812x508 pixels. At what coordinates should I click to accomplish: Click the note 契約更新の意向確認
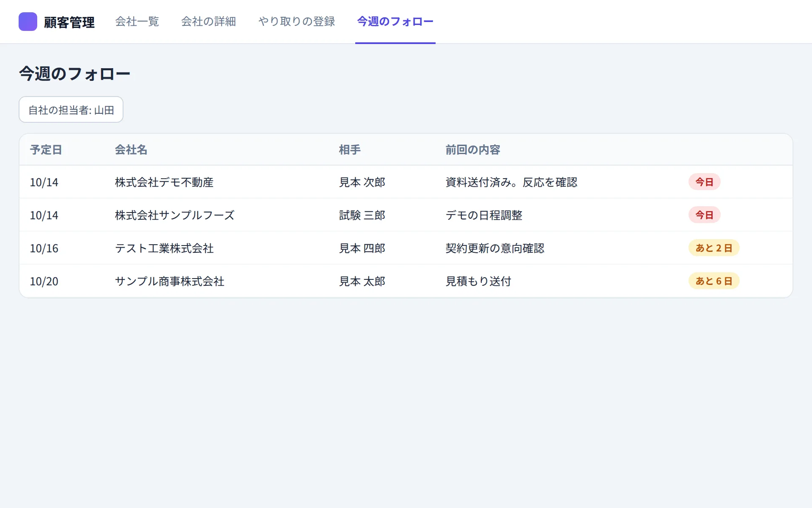tap(495, 248)
